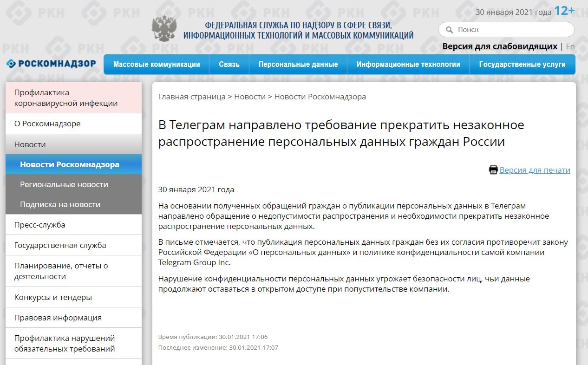Click paragraph starting На основании полученных обращений

point(353,216)
